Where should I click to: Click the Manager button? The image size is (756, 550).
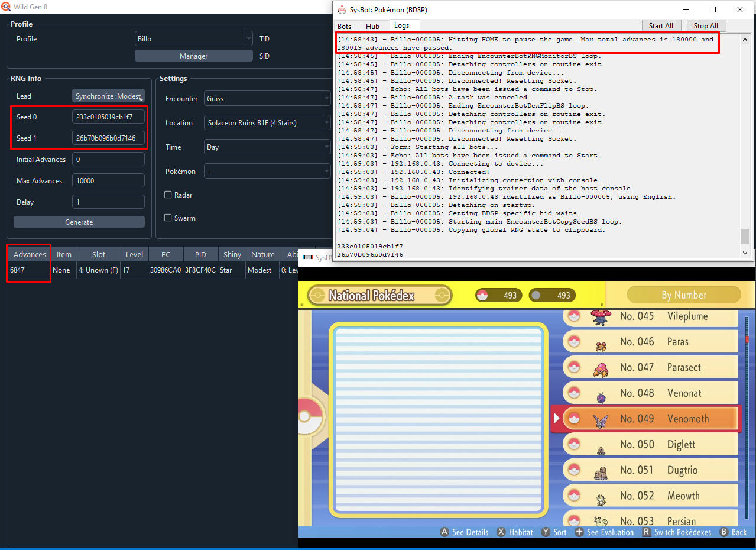click(x=194, y=56)
